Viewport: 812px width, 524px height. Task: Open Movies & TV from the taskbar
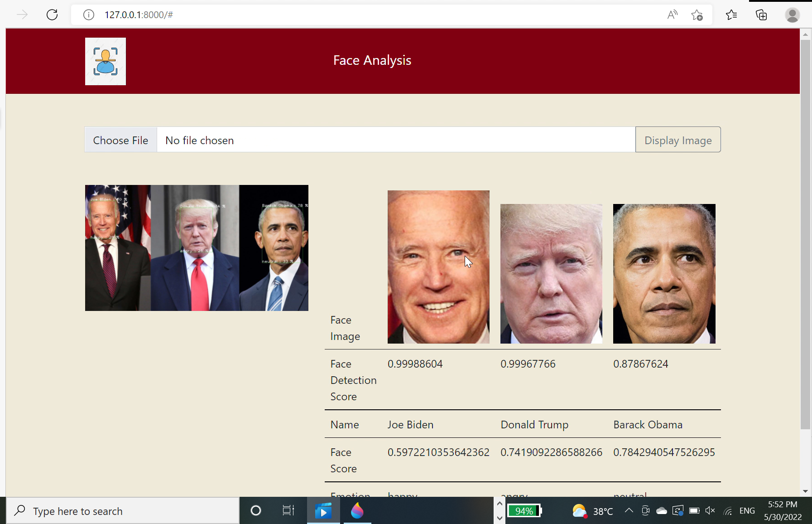323,511
